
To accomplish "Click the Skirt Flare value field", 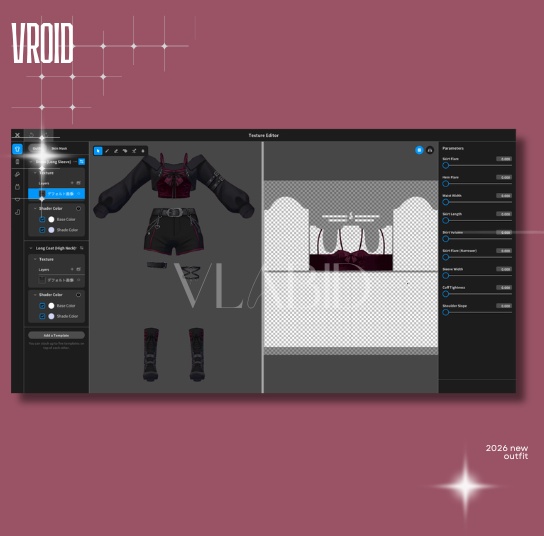I will coord(504,159).
